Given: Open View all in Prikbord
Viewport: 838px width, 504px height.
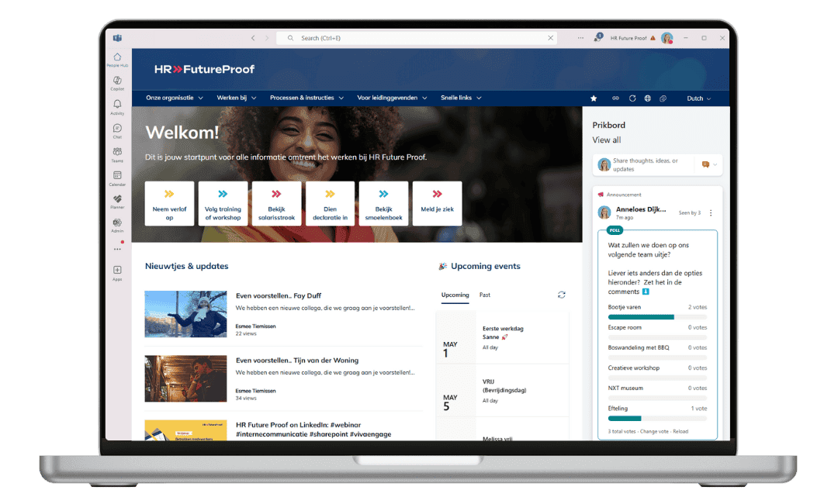Looking at the screenshot, I should (x=607, y=140).
